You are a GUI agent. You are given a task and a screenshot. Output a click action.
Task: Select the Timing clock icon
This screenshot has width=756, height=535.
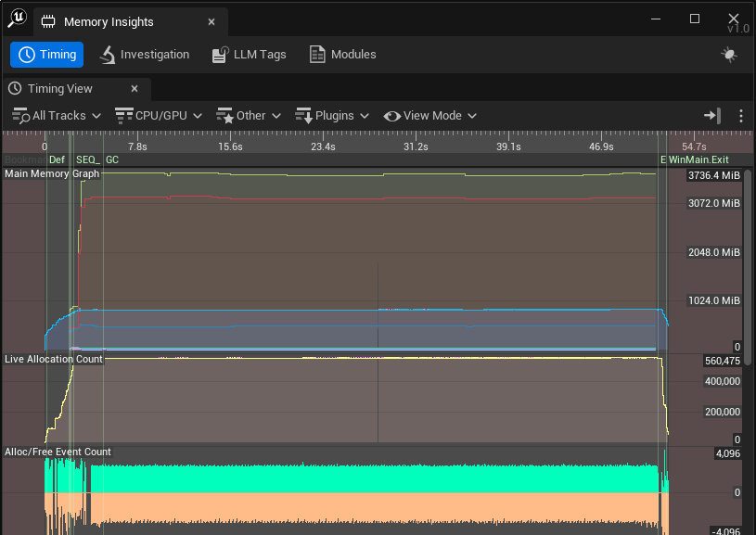25,55
